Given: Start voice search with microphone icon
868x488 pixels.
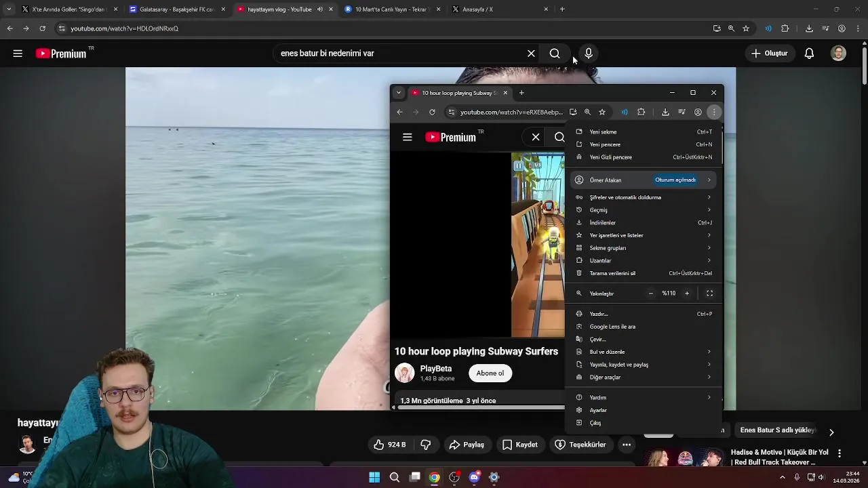Looking at the screenshot, I should click(589, 54).
